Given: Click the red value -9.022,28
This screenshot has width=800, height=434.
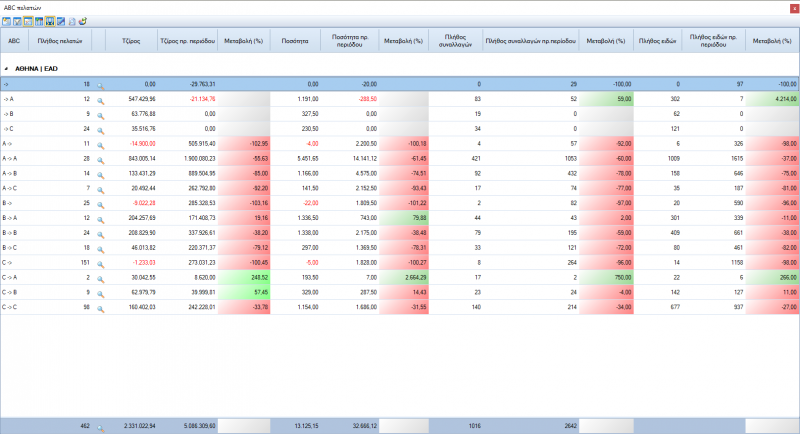Looking at the screenshot, I should [144, 203].
